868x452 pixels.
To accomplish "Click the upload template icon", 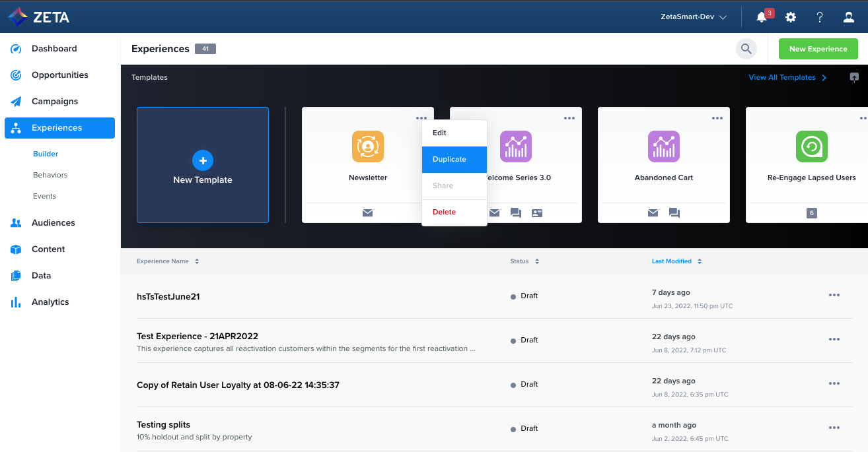I will pos(854,77).
